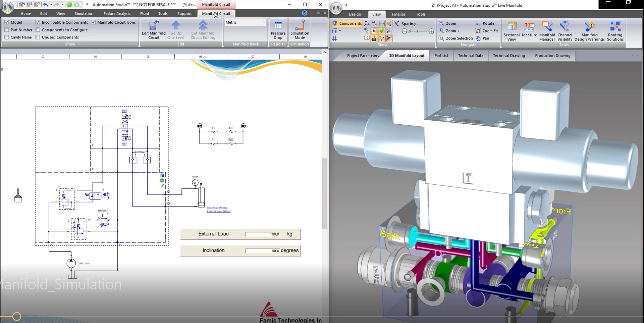644x323 pixels.
Task: Click the undo arrow in quick access toolbar
Action: coord(45,5)
